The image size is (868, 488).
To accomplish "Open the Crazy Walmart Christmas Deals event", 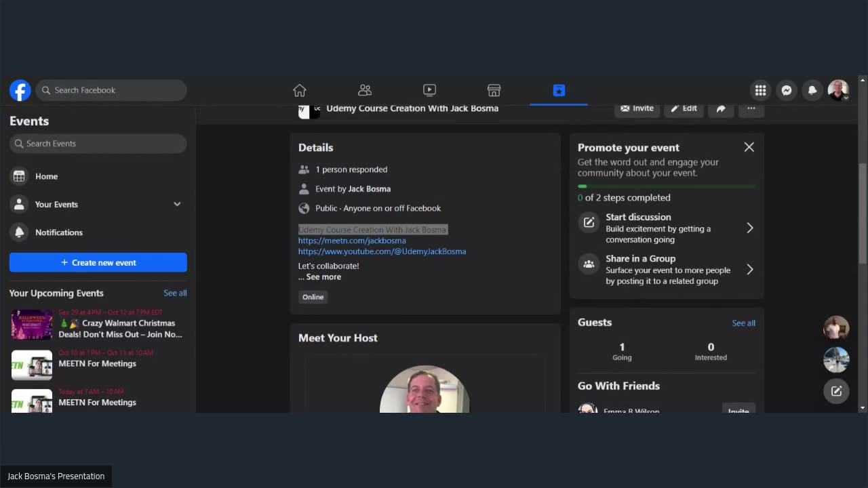I will coord(98,324).
